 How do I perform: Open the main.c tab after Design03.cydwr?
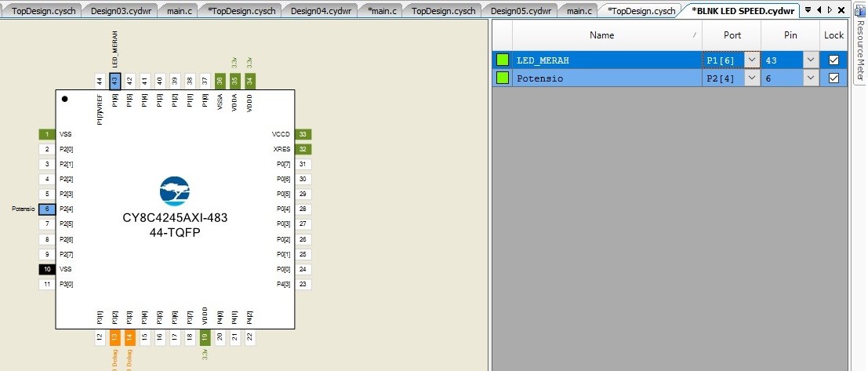click(179, 10)
